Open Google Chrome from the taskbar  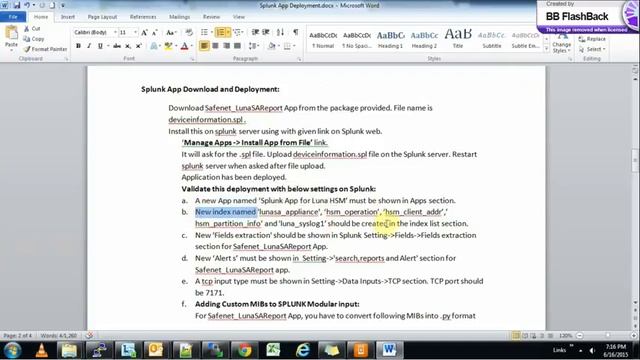tap(244, 350)
